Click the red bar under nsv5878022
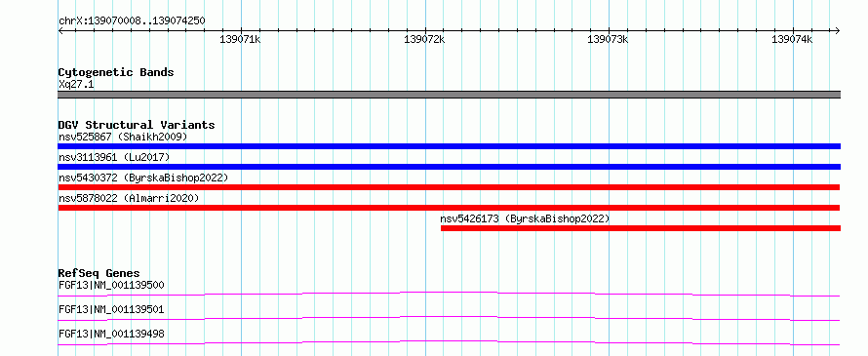Viewport: 868px width, 356px height. [x=449, y=208]
